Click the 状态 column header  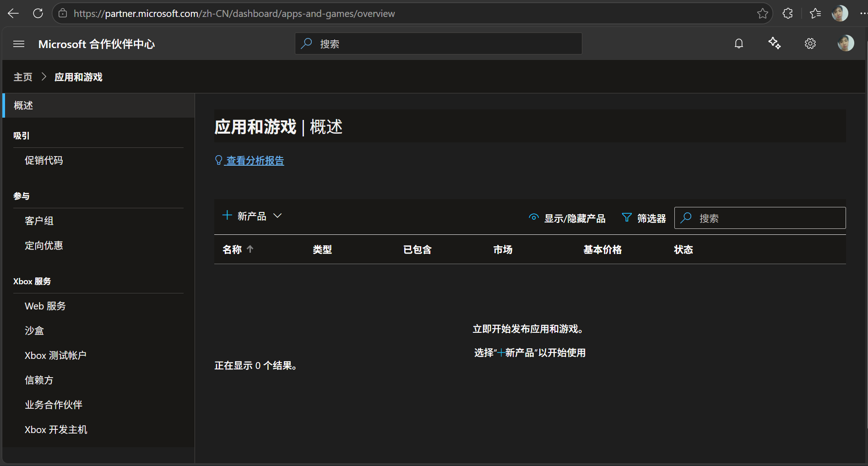[x=684, y=249]
